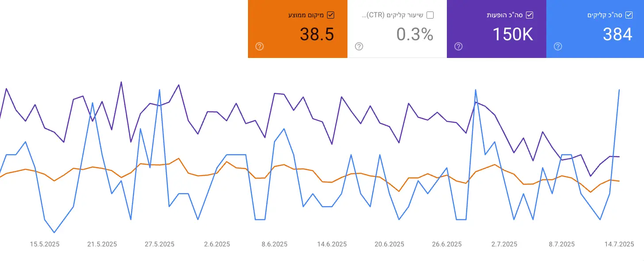Select the 0.3% CTR value

(x=415, y=34)
